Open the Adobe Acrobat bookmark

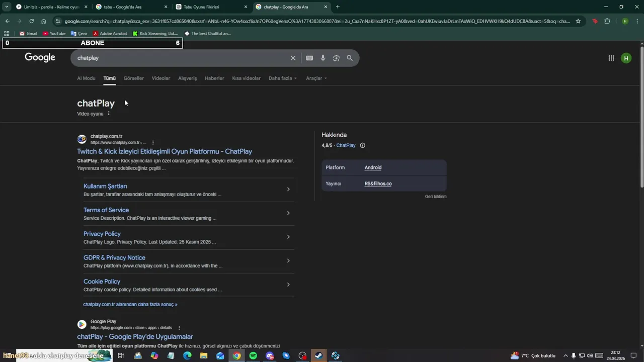(x=110, y=33)
